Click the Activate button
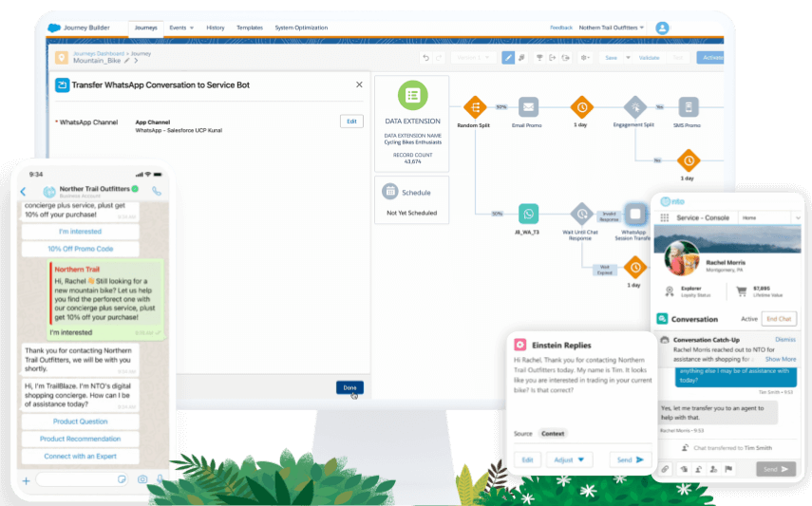Image resolution: width=812 pixels, height=506 pixels. point(710,58)
